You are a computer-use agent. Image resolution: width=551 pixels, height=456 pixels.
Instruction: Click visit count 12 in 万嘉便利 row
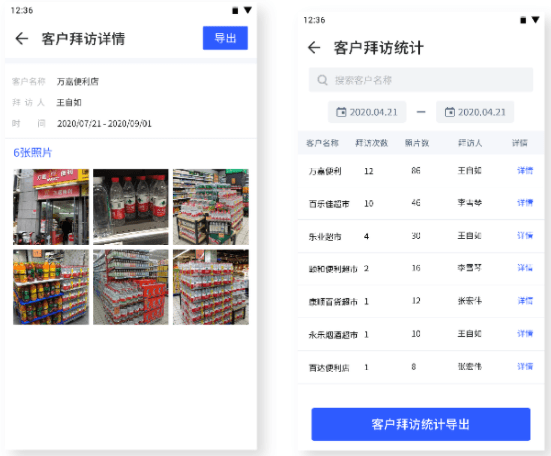369,171
